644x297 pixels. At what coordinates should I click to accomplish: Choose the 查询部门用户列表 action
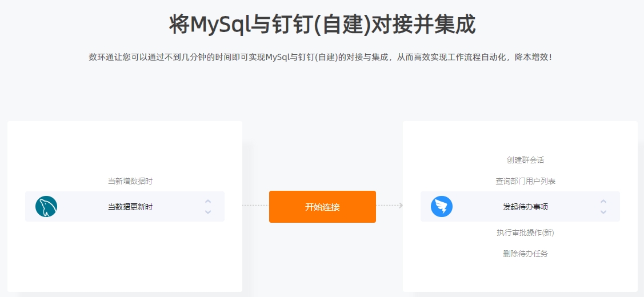pyautogui.click(x=525, y=181)
